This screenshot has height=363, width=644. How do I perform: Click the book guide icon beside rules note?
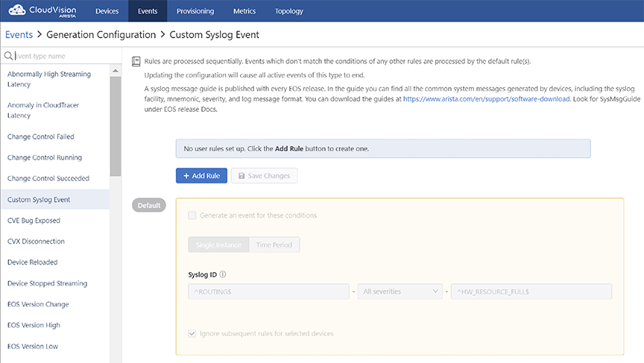(x=136, y=62)
